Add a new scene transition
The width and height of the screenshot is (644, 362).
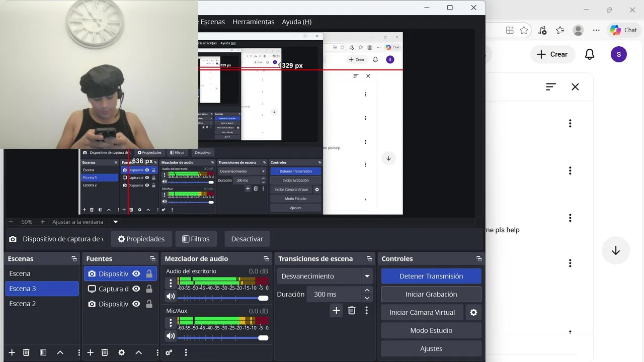pyautogui.click(x=336, y=311)
